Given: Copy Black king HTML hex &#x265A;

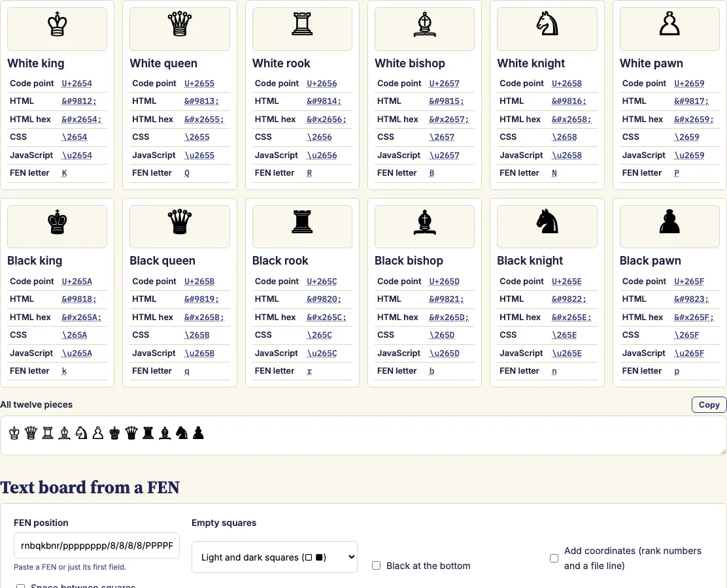Looking at the screenshot, I should [x=81, y=318].
